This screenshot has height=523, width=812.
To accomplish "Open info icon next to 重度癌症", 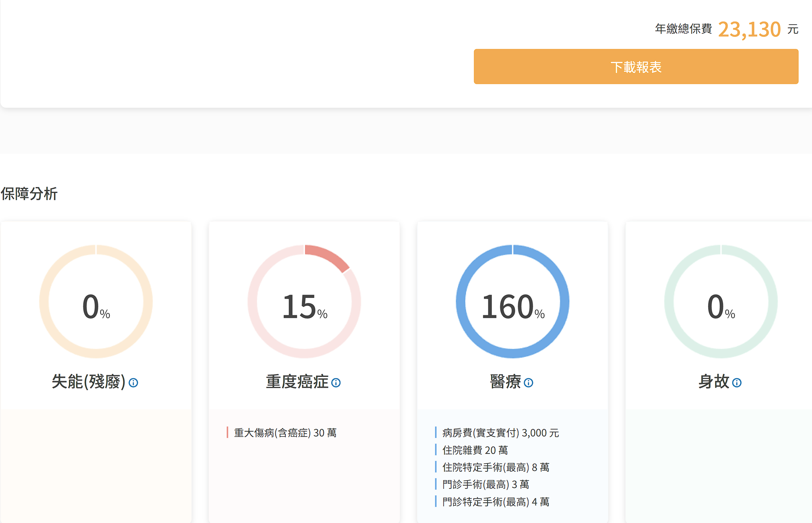I will click(x=336, y=383).
